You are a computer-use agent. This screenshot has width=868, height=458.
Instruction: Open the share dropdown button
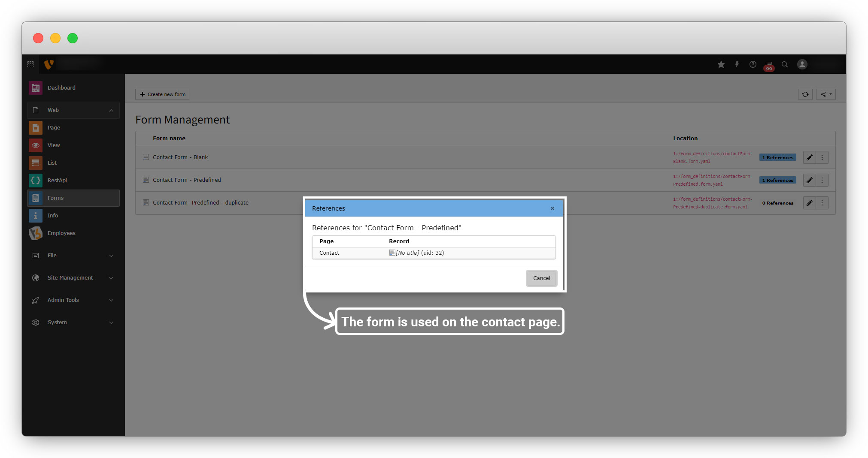click(x=826, y=94)
